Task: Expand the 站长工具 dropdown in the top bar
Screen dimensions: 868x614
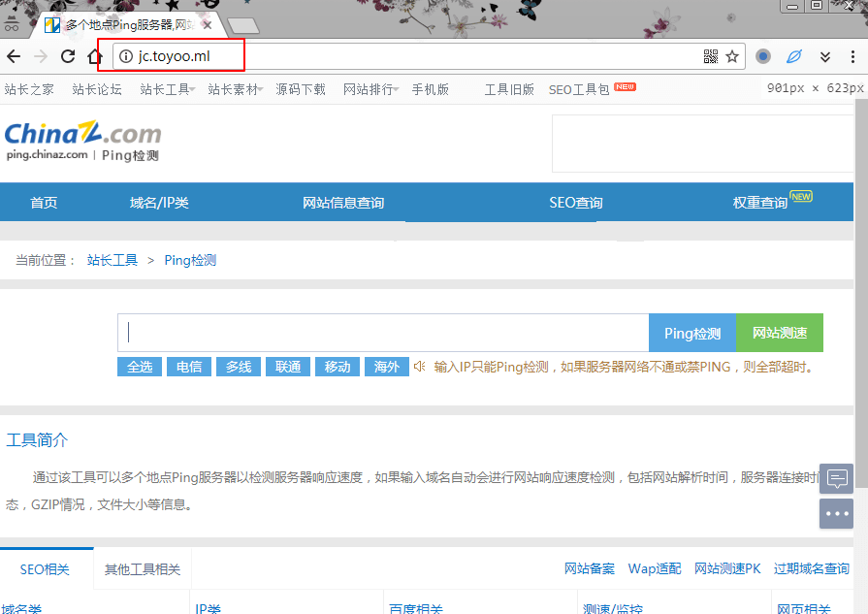Action: 167,89
